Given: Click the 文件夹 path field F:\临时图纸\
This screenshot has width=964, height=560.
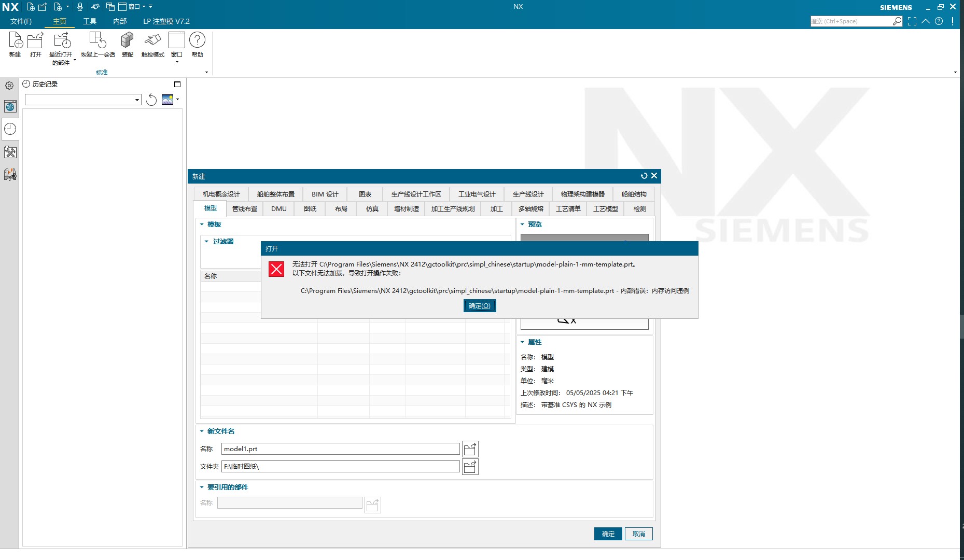Looking at the screenshot, I should [340, 467].
